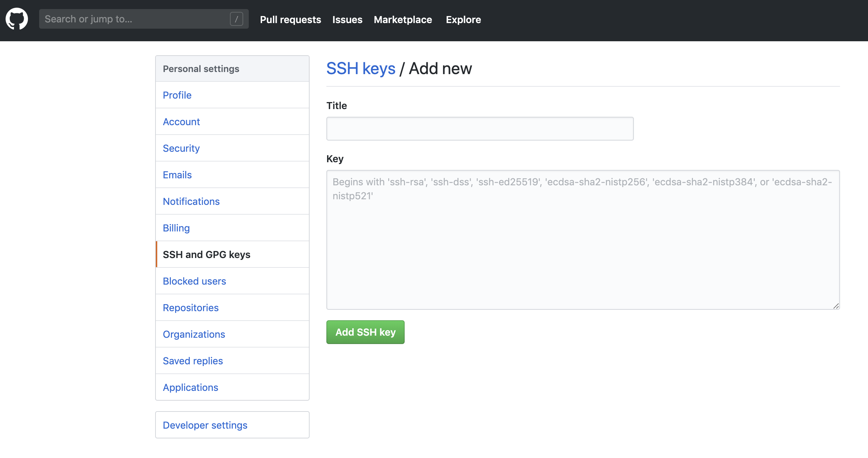Click inside the Key text area
The height and width of the screenshot is (458, 868).
click(x=583, y=240)
